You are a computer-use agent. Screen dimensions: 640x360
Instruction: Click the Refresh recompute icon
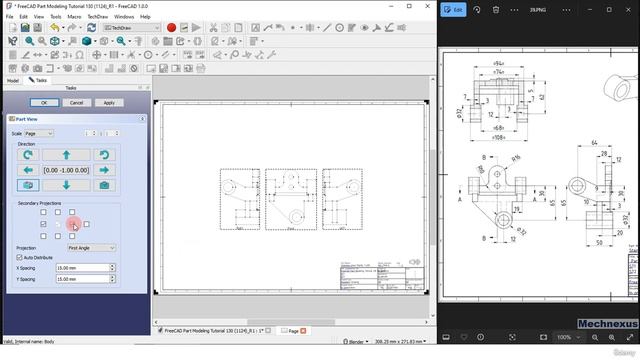click(x=91, y=28)
